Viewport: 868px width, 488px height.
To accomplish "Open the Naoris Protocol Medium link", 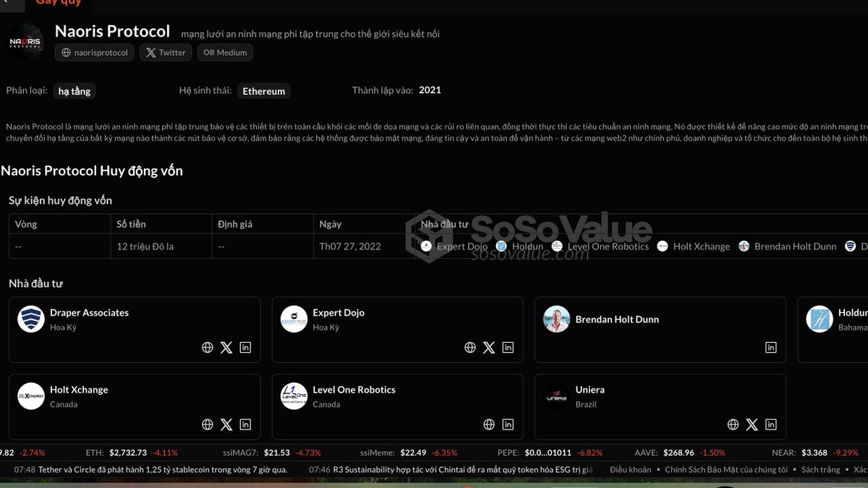I will click(x=226, y=52).
